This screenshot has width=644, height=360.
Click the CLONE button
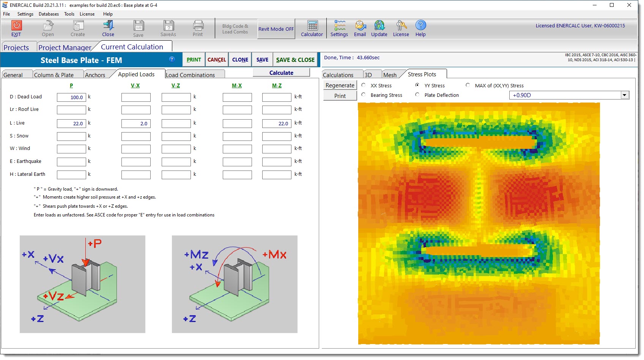240,60
